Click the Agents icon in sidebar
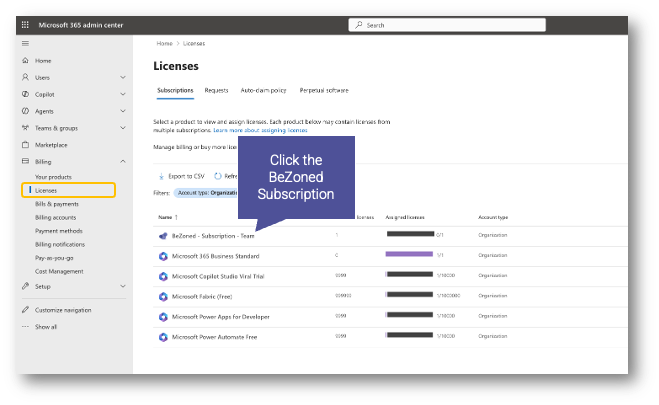 pyautogui.click(x=25, y=111)
